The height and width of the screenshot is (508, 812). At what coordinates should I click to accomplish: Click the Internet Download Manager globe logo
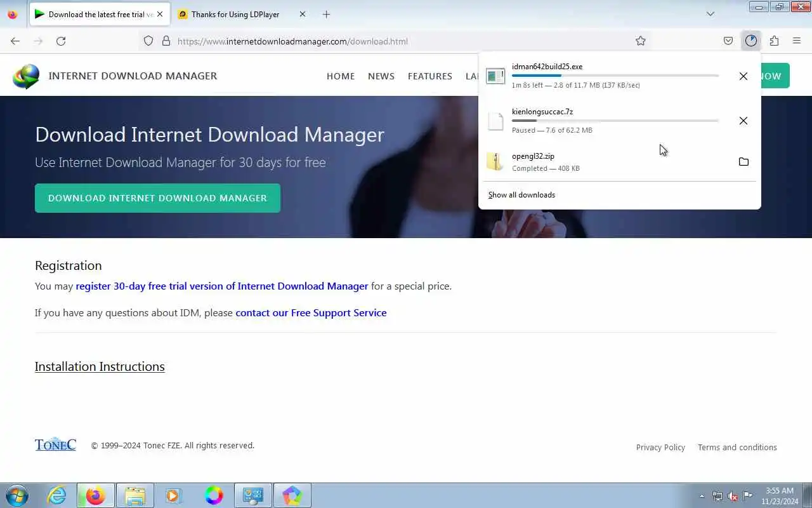tap(26, 76)
